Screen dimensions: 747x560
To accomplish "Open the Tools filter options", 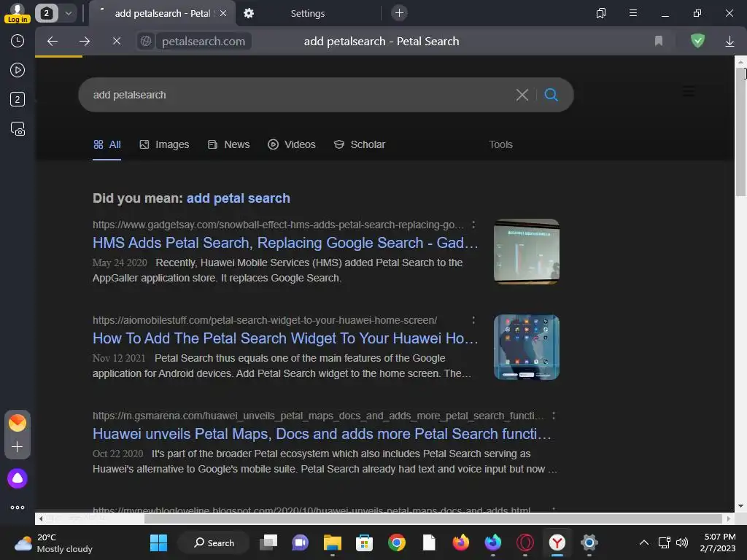I will coord(500,145).
